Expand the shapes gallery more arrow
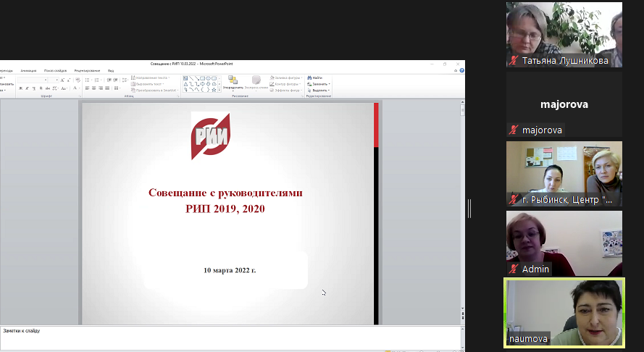Viewport: 644px width, 352px height. [219, 90]
